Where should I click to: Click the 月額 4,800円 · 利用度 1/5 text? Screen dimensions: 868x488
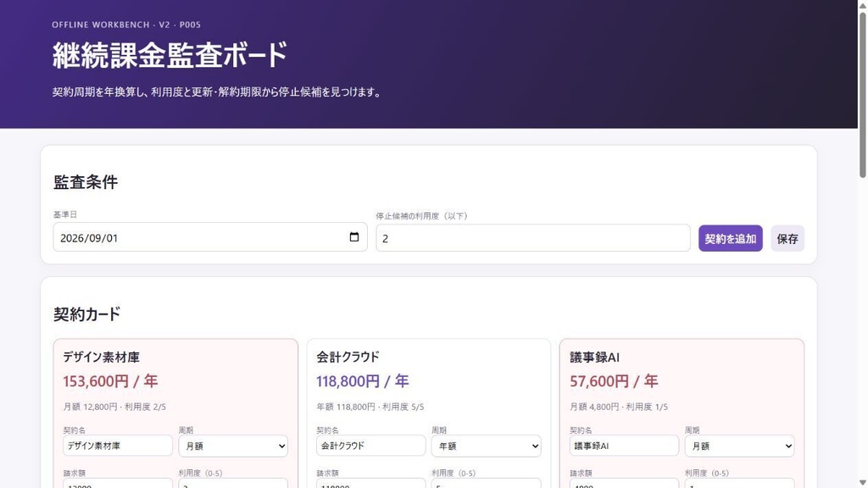coord(619,407)
